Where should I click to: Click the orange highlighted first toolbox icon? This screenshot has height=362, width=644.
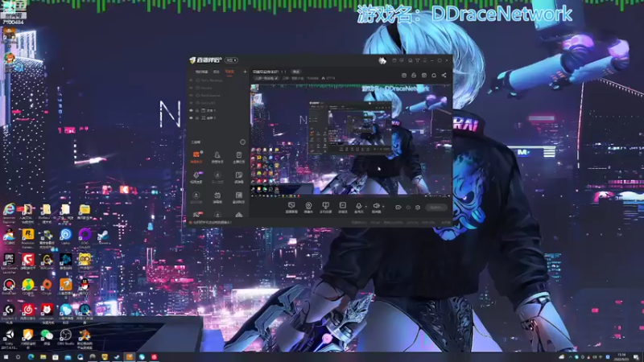coord(196,154)
